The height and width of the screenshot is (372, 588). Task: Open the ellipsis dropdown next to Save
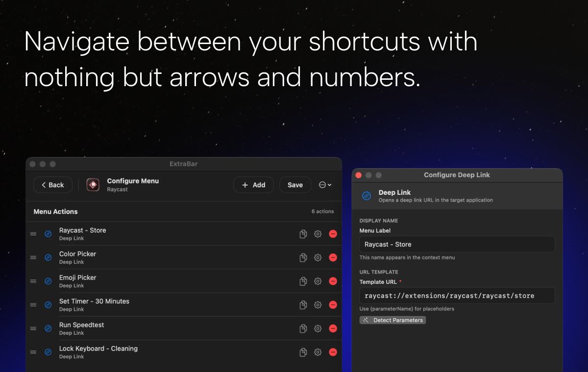pos(325,185)
